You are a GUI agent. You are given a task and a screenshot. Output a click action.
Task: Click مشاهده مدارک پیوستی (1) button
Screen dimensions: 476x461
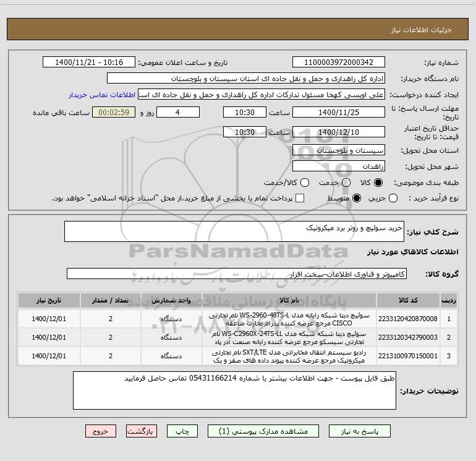263,431
